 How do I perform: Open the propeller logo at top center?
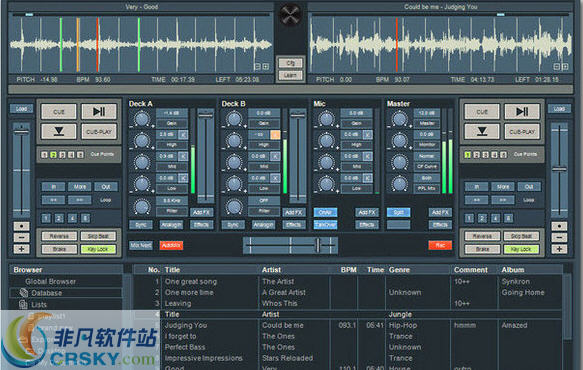point(290,14)
